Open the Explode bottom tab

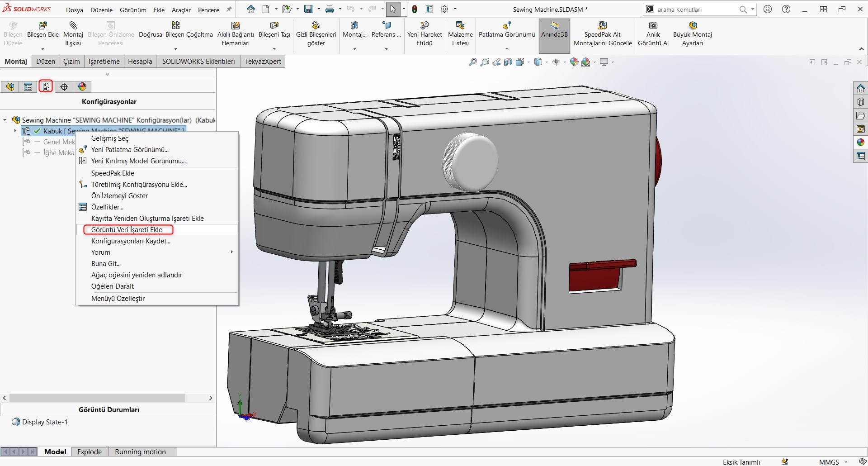90,452
